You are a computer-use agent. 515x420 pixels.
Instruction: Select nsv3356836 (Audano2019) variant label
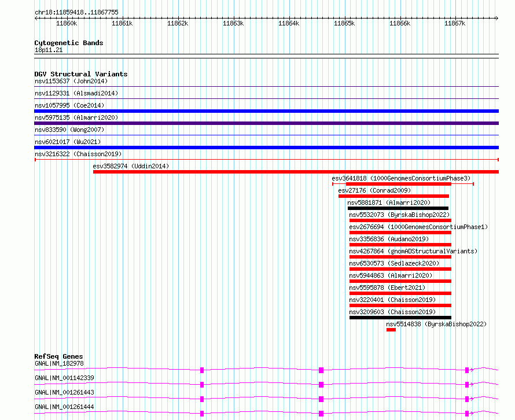389,239
